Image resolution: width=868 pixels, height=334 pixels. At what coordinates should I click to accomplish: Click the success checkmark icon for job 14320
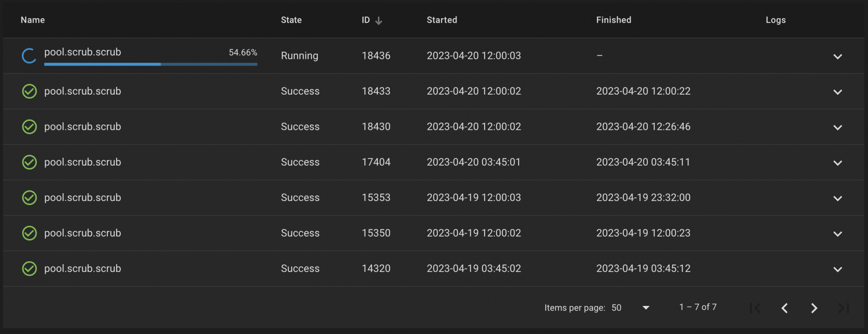tap(29, 269)
